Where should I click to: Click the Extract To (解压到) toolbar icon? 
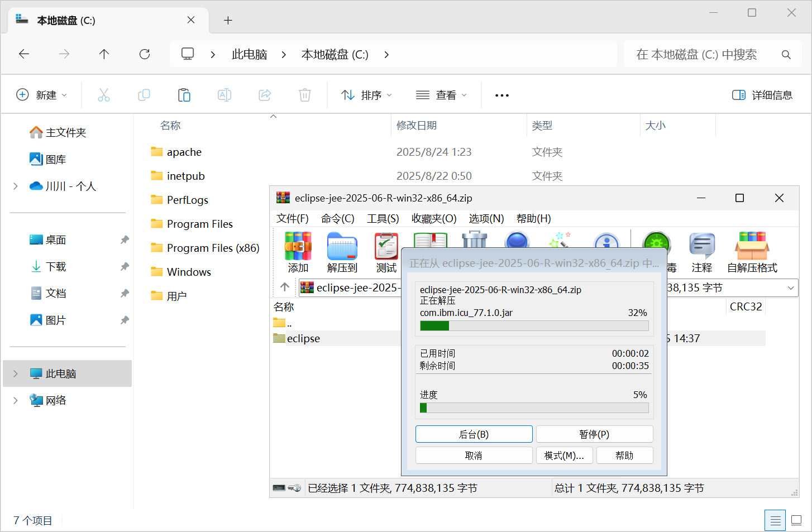click(342, 246)
